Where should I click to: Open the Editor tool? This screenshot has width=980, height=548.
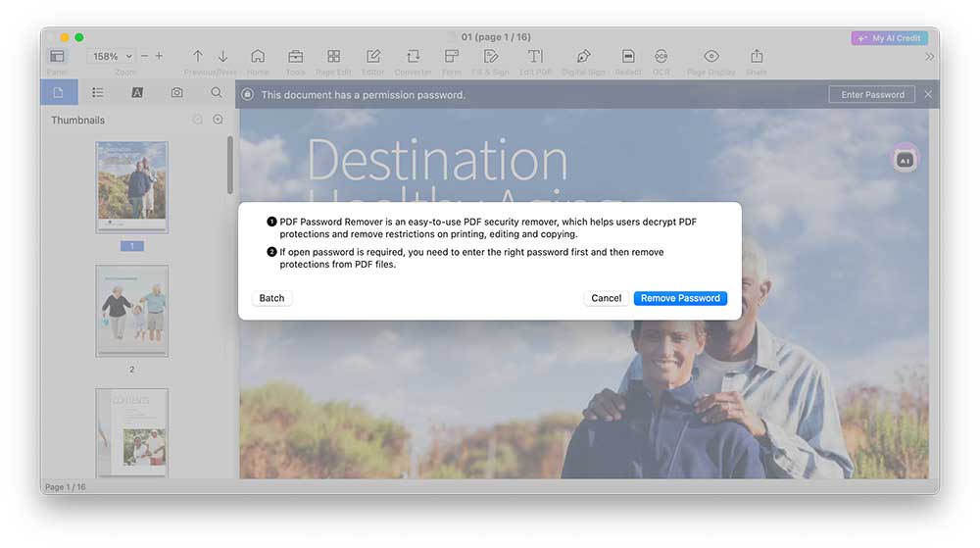click(373, 56)
